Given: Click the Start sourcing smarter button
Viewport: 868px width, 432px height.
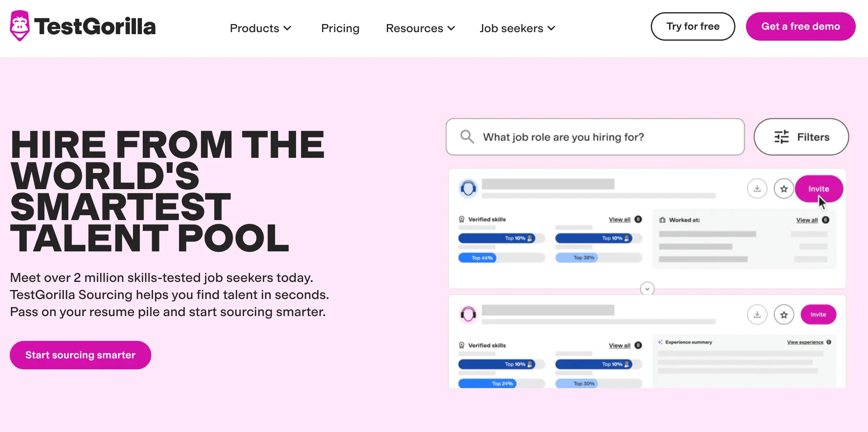Looking at the screenshot, I should [x=80, y=355].
